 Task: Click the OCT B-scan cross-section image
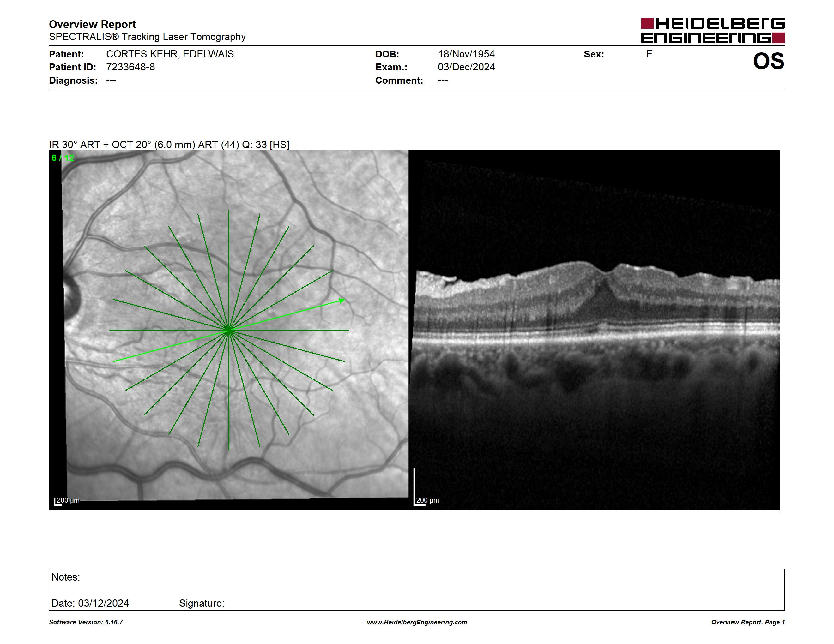[x=594, y=330]
